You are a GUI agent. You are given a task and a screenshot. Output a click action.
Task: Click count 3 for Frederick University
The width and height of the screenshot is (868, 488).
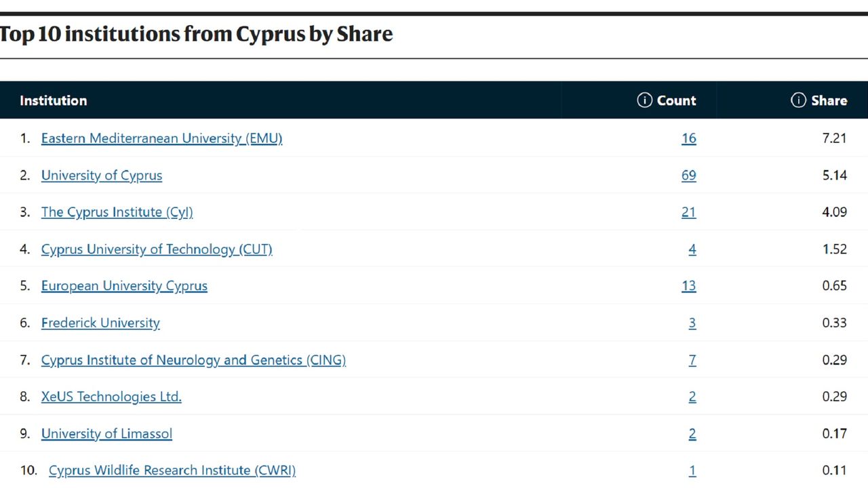pyautogui.click(x=692, y=323)
